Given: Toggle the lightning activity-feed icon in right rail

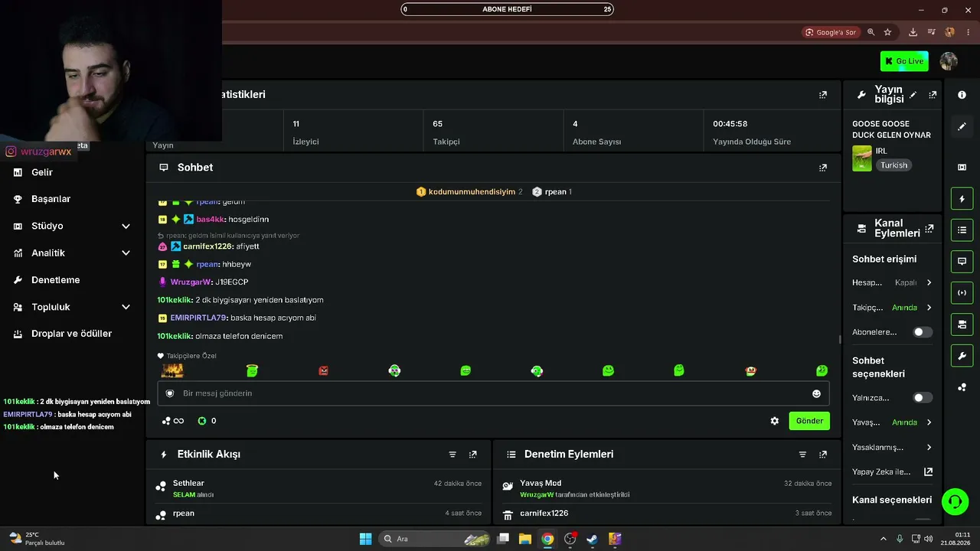Looking at the screenshot, I should 962,199.
